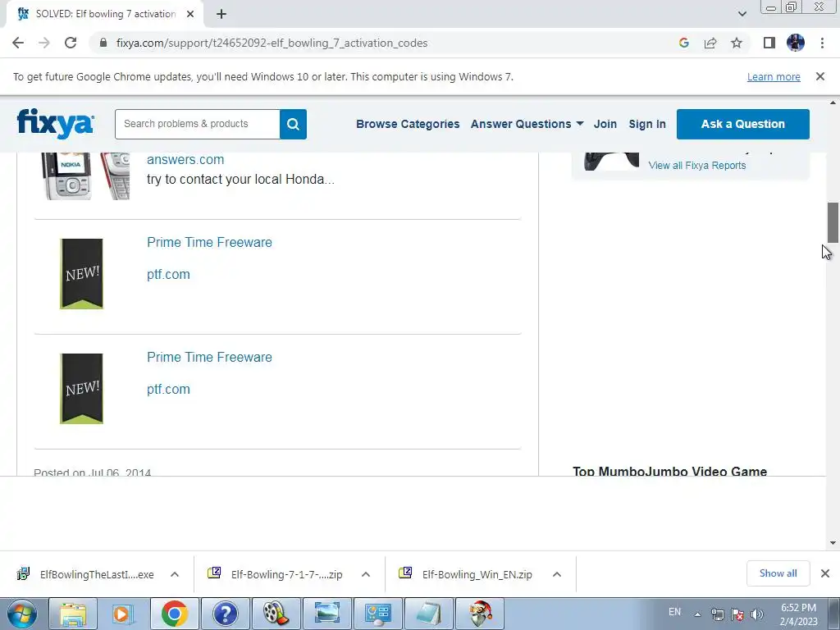This screenshot has height=630, width=840.
Task: Dismiss the Chrome update notification bar
Action: [820, 76]
